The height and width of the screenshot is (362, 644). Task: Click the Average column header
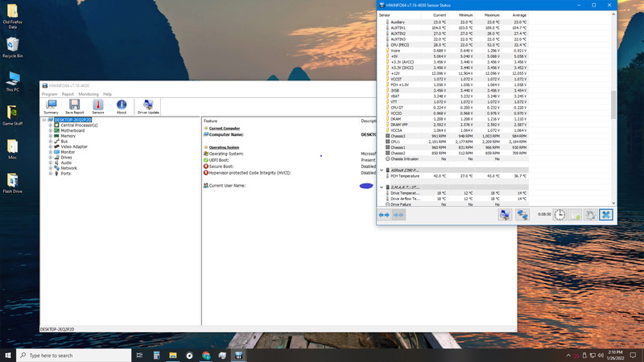[515, 15]
